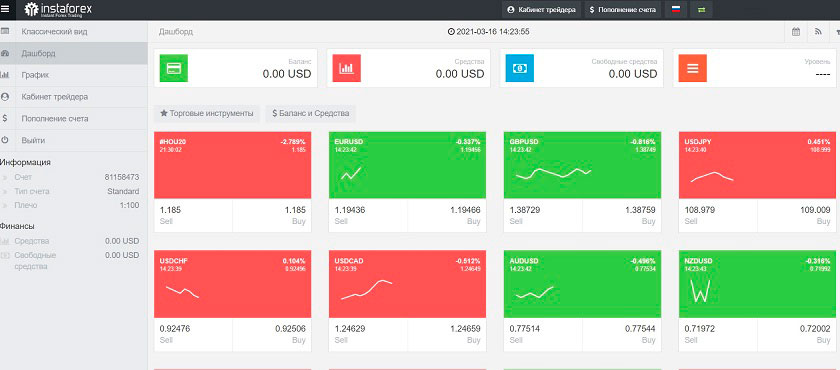Sell NZDUSD at 0.71972
Image resolution: width=840 pixels, height=370 pixels.
718,335
